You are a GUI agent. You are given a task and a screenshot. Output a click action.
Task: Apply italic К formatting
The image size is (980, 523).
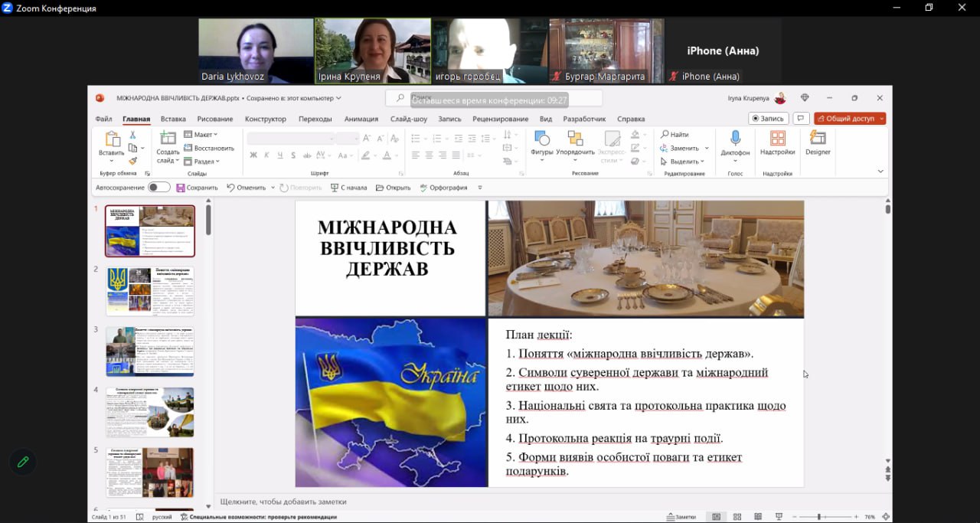click(x=266, y=155)
